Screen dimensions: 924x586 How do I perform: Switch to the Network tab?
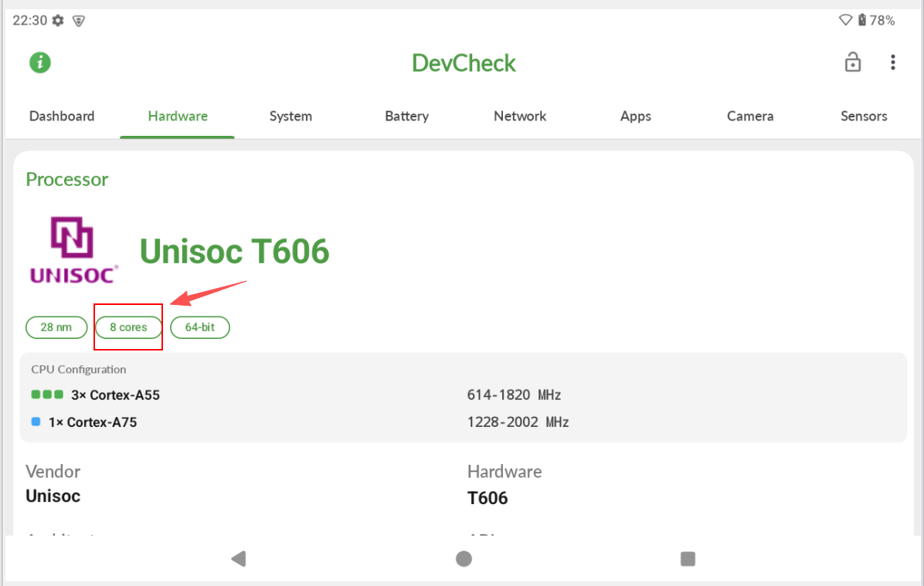[520, 116]
